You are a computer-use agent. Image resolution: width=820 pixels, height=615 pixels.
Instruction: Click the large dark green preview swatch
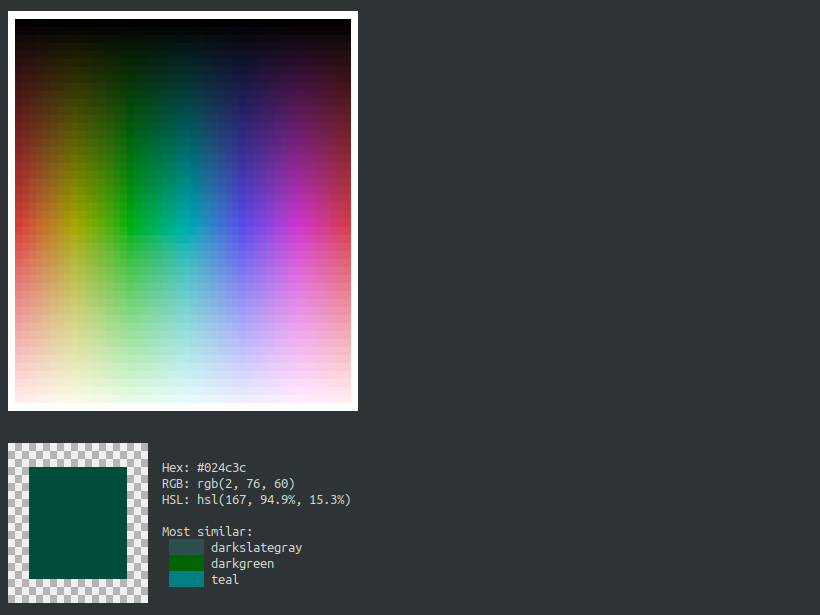coord(78,523)
